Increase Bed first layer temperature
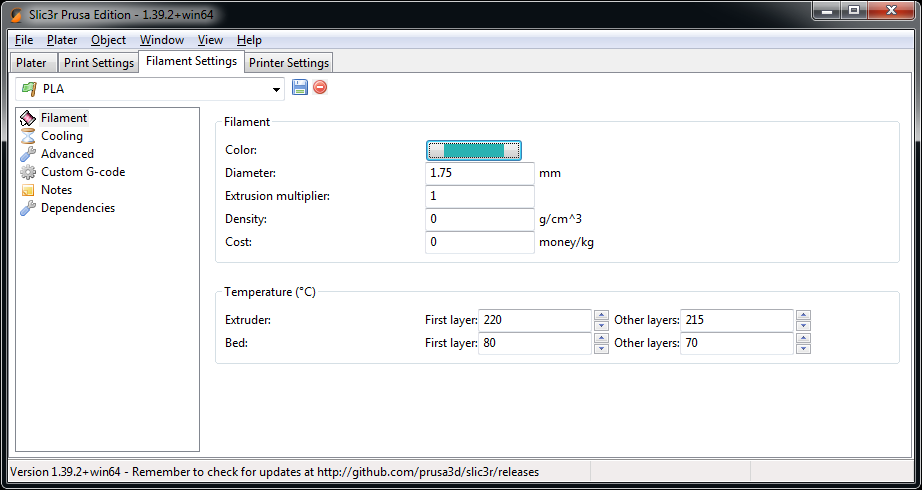The width and height of the screenshot is (922, 490). [x=601, y=338]
